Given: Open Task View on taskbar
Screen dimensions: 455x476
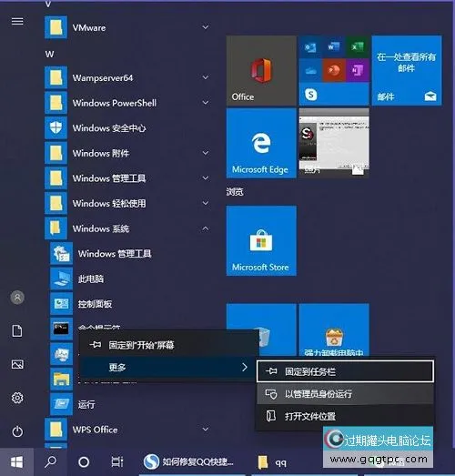Looking at the screenshot, I should point(117,462).
